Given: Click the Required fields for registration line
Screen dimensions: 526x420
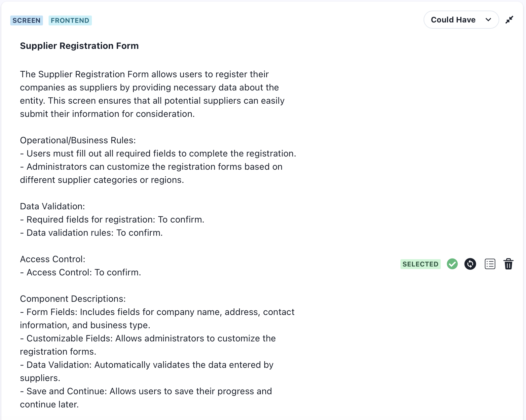Looking at the screenshot, I should click(x=112, y=220).
